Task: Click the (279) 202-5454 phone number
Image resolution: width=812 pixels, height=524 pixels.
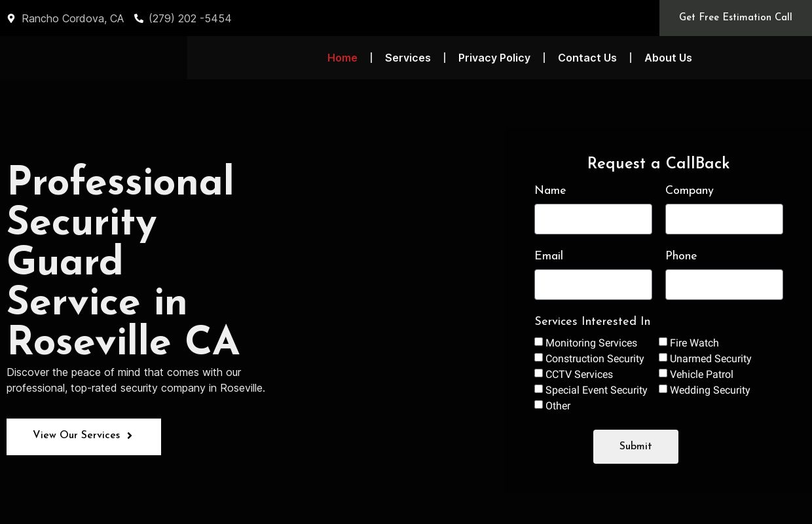Action: coord(190,18)
